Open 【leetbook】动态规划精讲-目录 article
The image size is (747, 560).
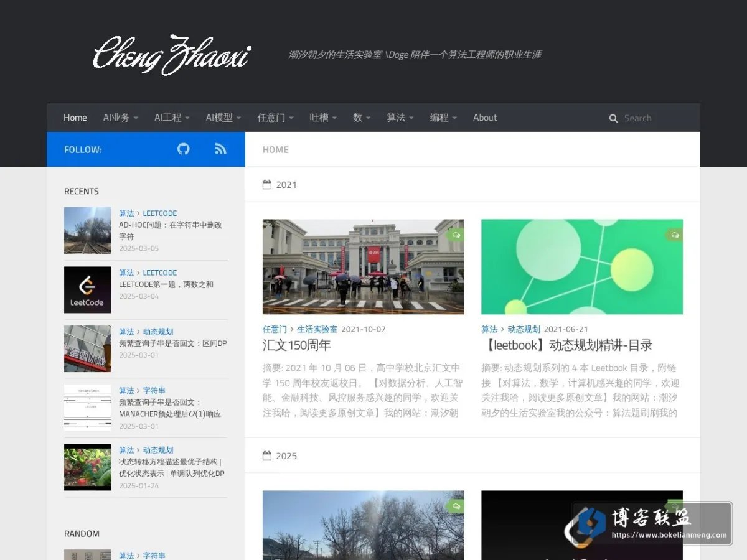(x=567, y=345)
